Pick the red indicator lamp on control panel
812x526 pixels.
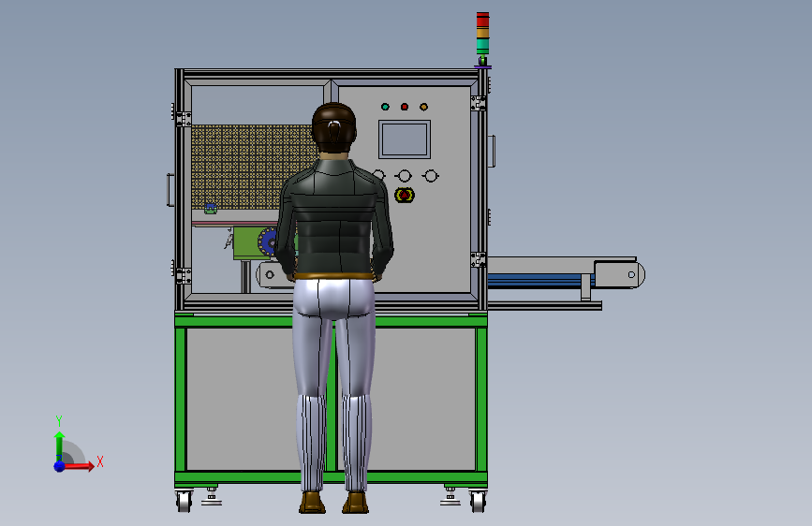tap(405, 107)
